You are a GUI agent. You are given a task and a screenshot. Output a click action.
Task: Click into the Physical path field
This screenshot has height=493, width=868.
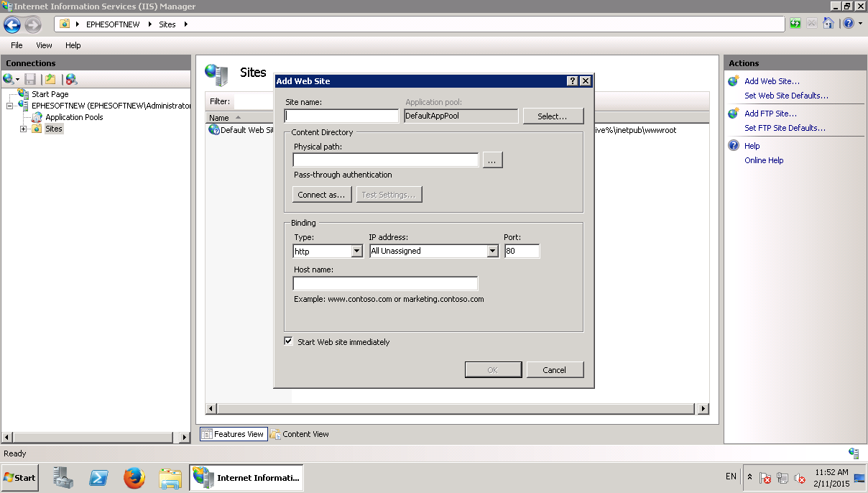pyautogui.click(x=386, y=160)
